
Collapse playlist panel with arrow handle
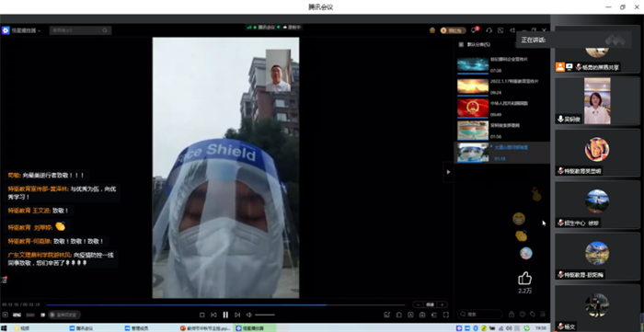(x=448, y=172)
